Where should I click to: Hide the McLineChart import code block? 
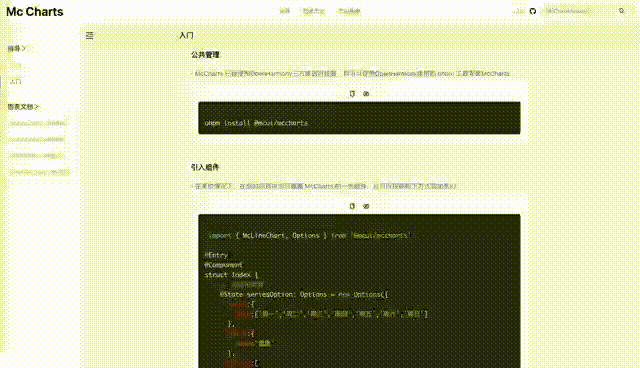click(x=366, y=206)
